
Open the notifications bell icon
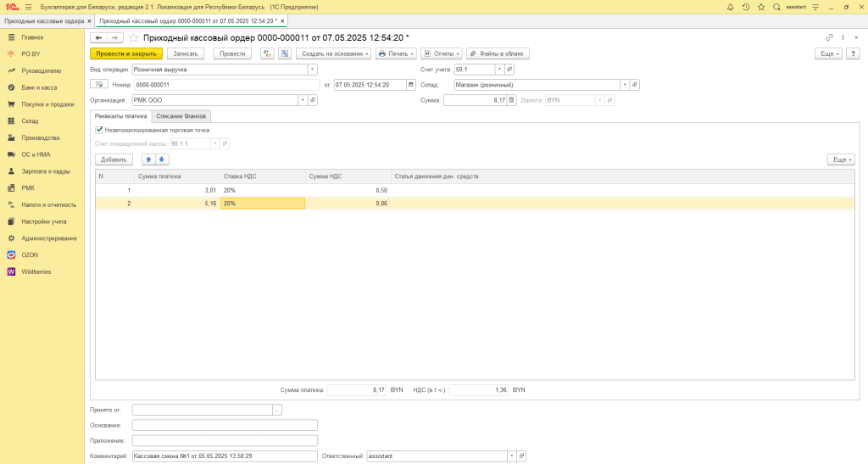coord(730,7)
